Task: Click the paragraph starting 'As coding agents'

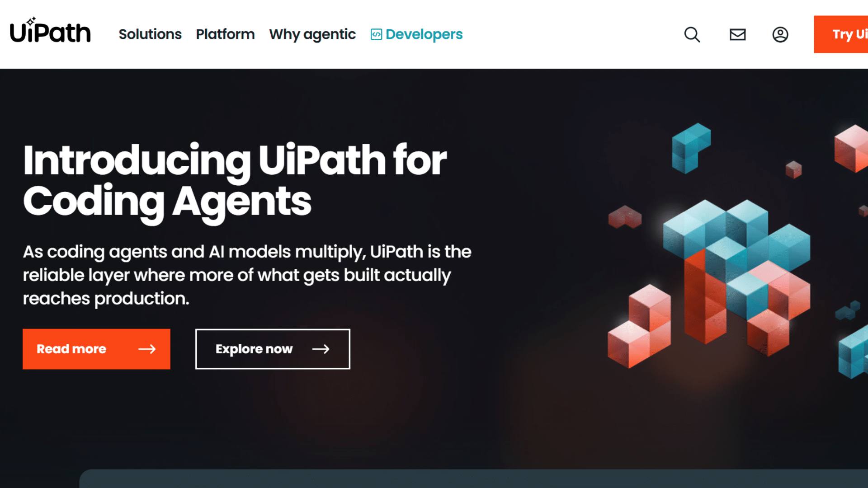Action: [x=247, y=275]
